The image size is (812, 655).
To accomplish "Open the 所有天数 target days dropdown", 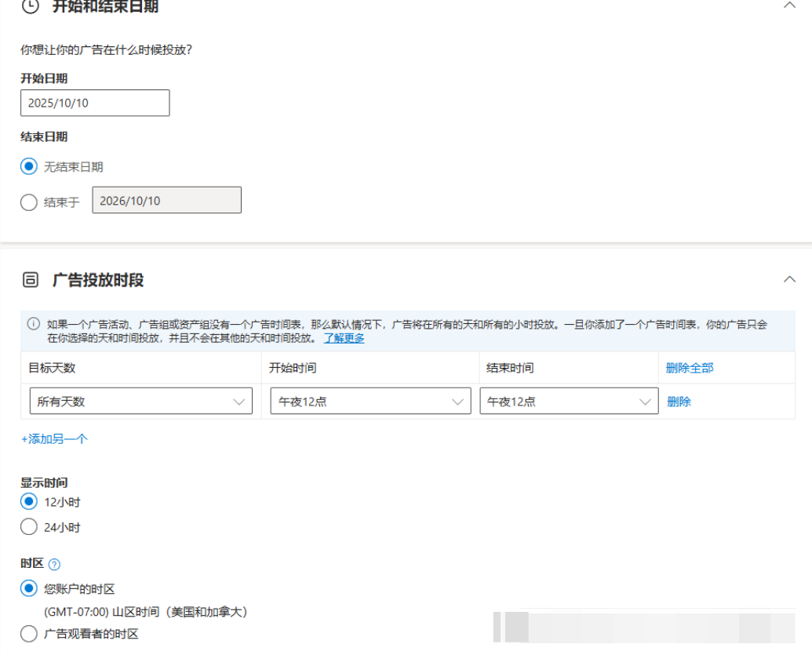I will 140,401.
